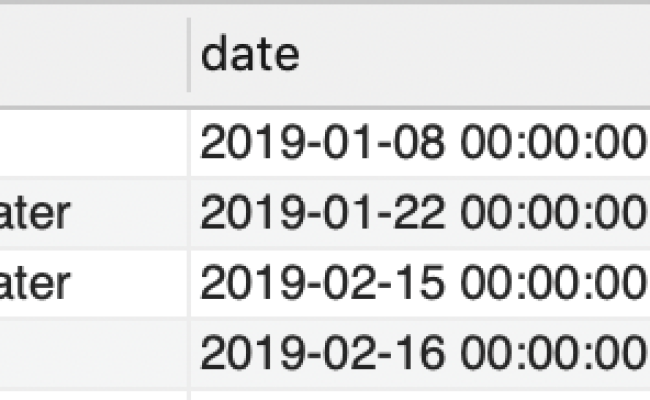This screenshot has width=650, height=400.
Task: Click the column divider beside date header
Action: 189,55
